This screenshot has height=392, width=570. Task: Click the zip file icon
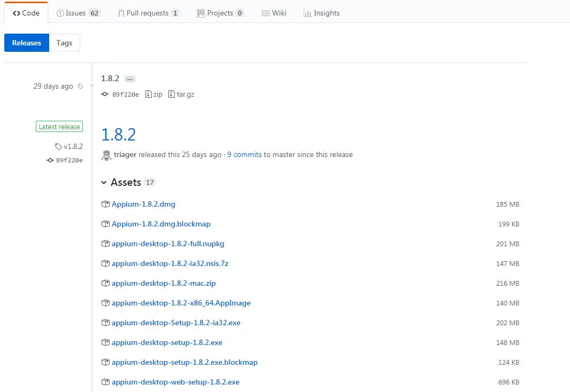coord(148,95)
